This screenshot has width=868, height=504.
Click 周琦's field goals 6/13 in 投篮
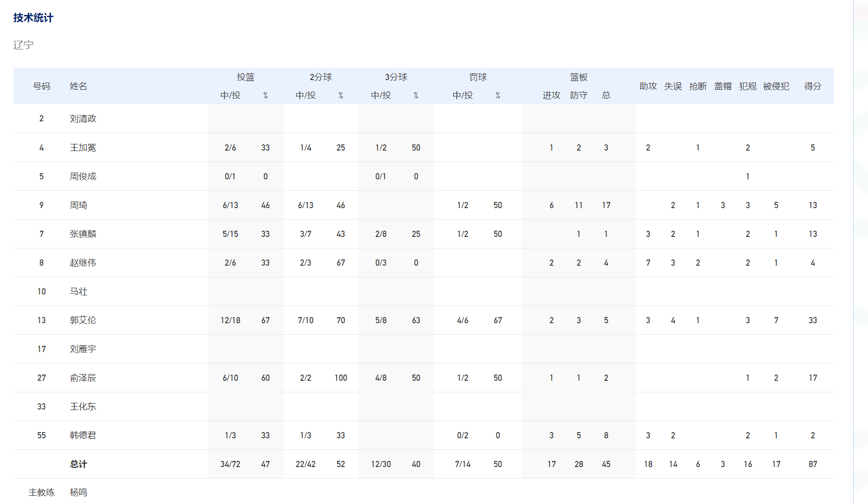coord(230,205)
